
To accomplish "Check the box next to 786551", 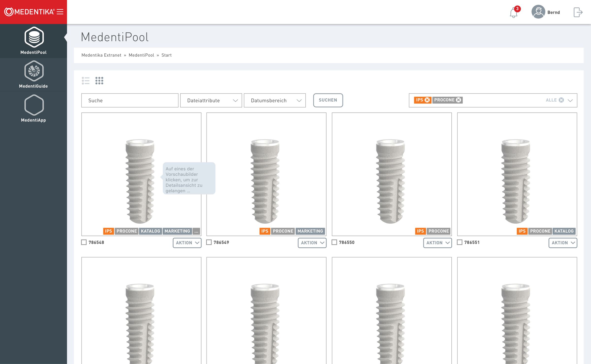I will coord(460,242).
